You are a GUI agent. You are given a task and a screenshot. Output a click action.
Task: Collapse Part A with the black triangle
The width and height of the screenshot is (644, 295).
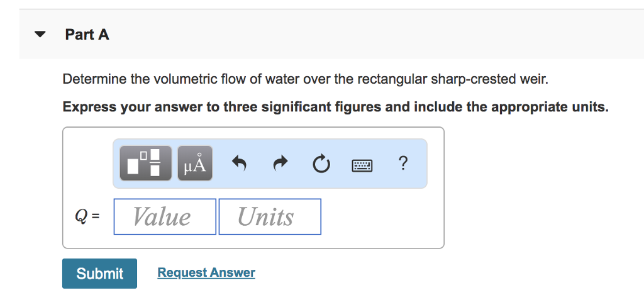(x=40, y=35)
